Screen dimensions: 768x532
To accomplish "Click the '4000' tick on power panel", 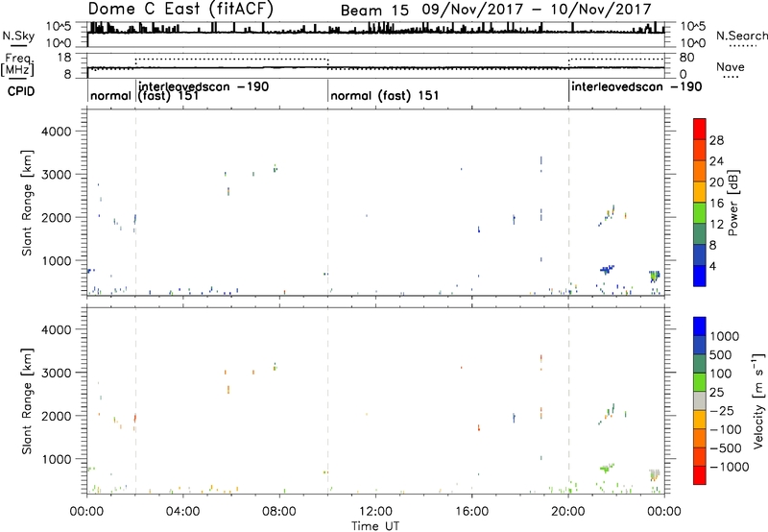I will 56,132.
